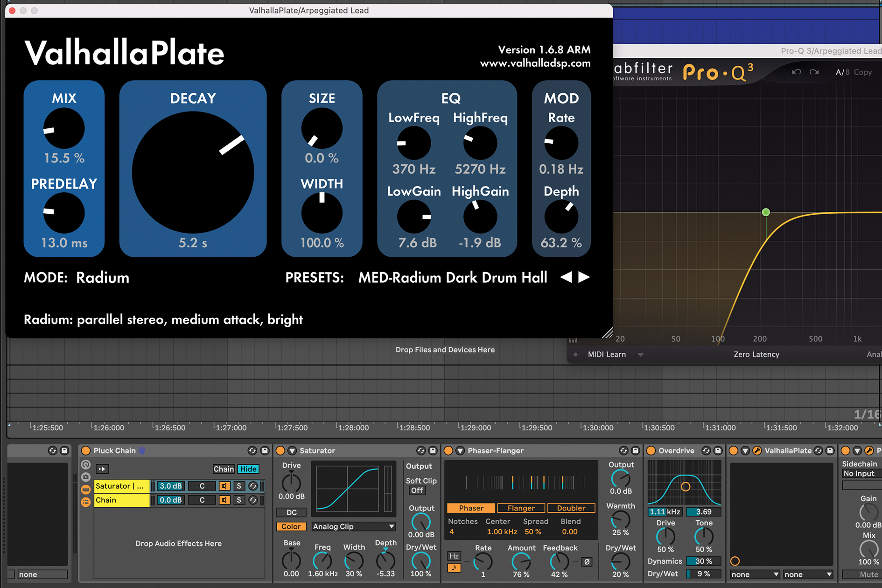The image size is (882, 588).
Task: Click Copy button in Pro-Q 3
Action: point(863,72)
